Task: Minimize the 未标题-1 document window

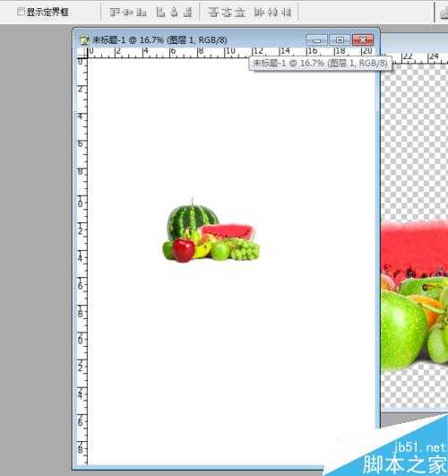Action: [316, 40]
